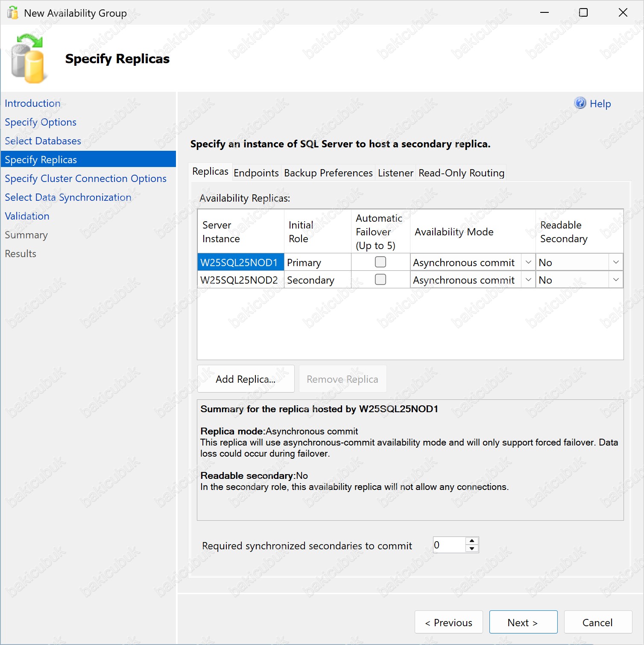Expand Readable Secondary dropdown for W25SQL25NOD1
The width and height of the screenshot is (644, 645).
pyautogui.click(x=616, y=262)
